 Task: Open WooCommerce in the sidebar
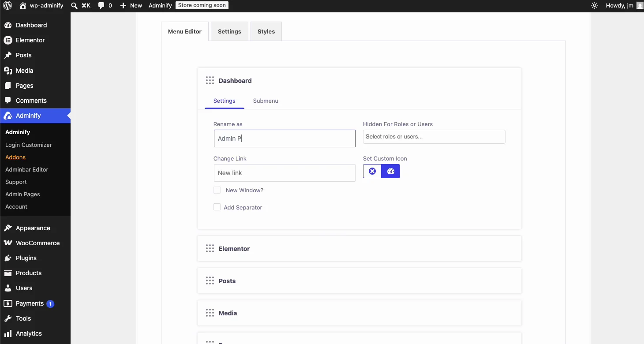35,243
